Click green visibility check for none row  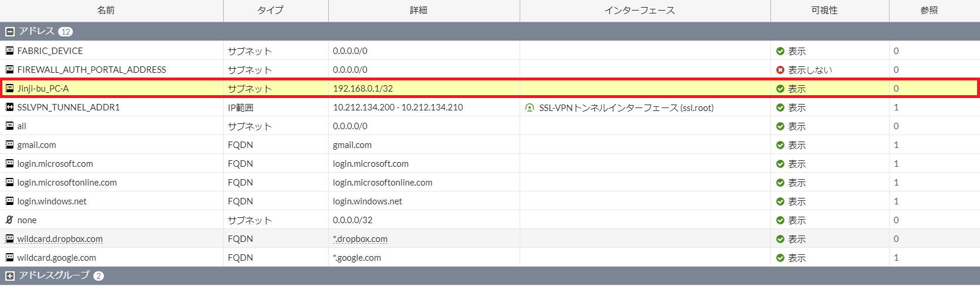pos(780,220)
